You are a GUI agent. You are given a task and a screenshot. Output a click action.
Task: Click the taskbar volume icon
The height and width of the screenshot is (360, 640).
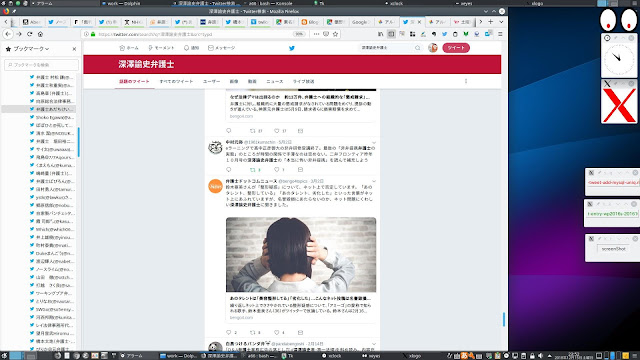(x=540, y=356)
